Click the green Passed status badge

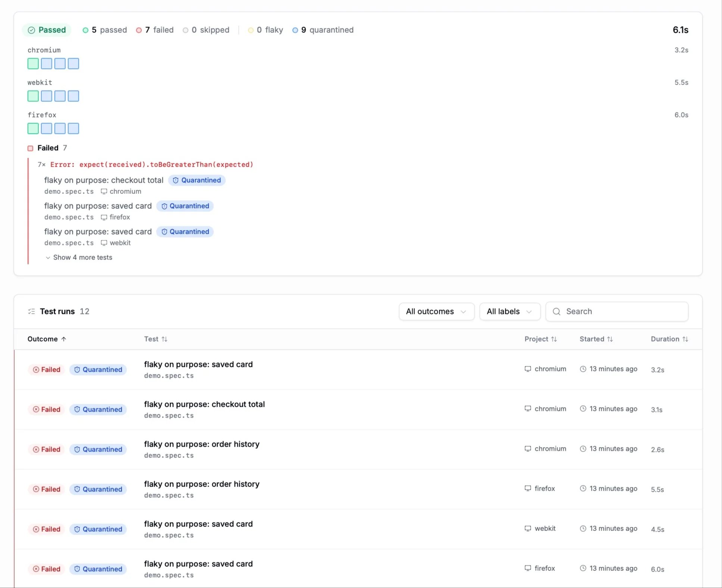tap(47, 30)
